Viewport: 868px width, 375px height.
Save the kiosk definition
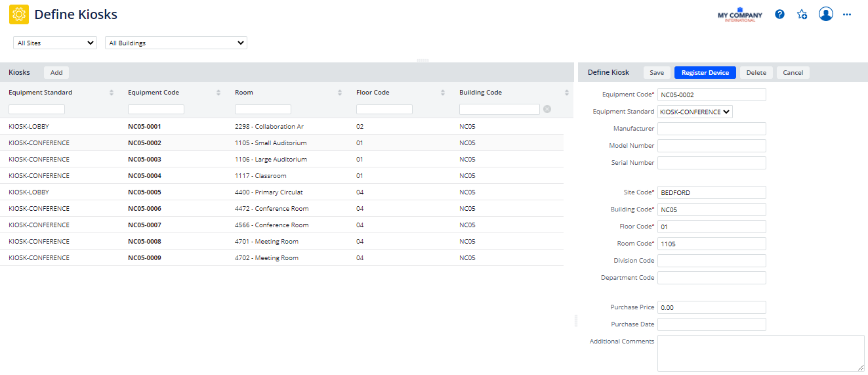(656, 73)
